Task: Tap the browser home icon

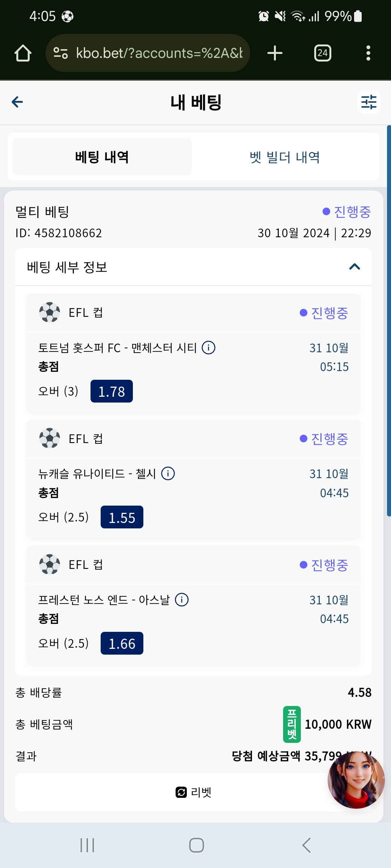Action: [x=23, y=53]
